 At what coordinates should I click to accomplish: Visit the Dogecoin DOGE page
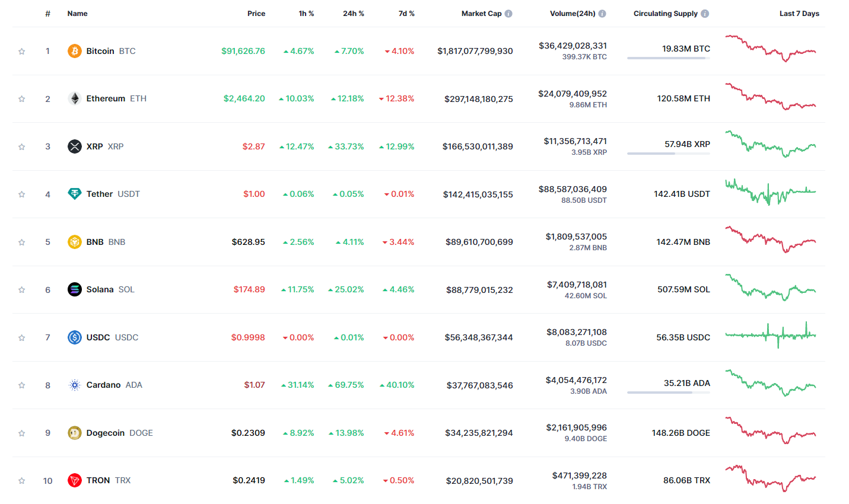coord(120,433)
